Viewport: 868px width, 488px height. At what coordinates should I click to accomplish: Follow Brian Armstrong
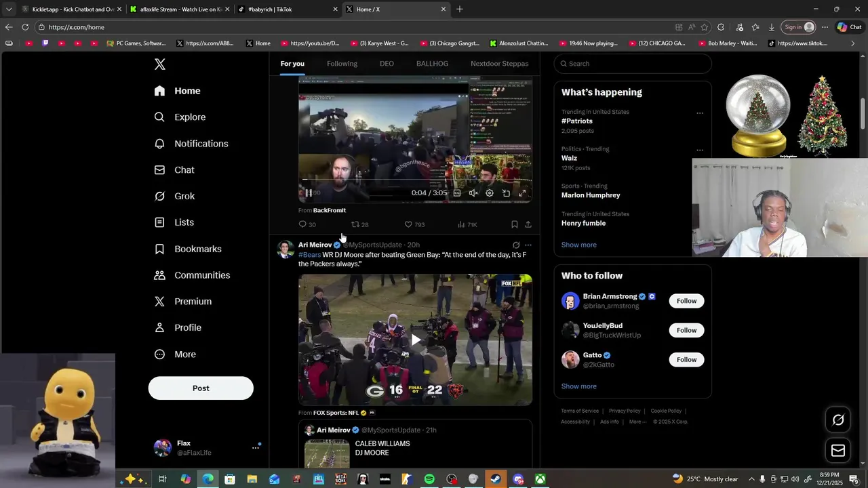click(x=686, y=301)
